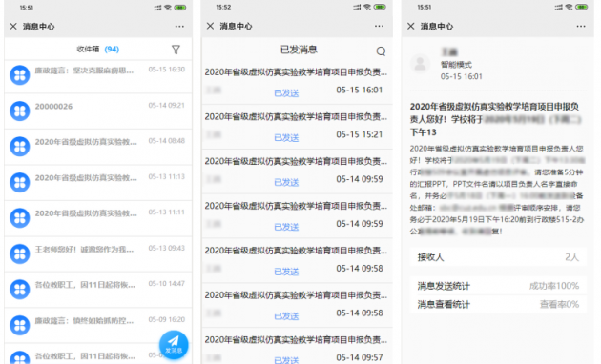Tap the app icon beside the 05-15 16:30 message

[x=19, y=75]
